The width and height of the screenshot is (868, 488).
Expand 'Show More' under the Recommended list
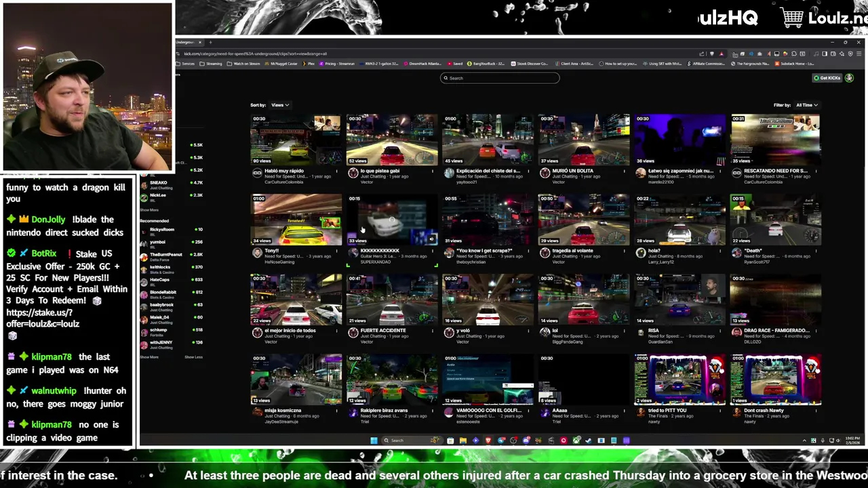[149, 357]
